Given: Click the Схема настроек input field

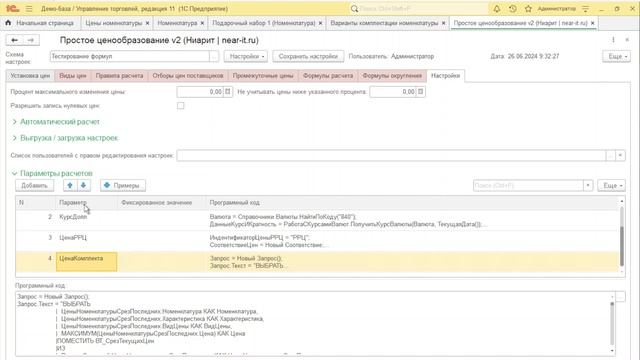Looking at the screenshot, I should tap(130, 56).
